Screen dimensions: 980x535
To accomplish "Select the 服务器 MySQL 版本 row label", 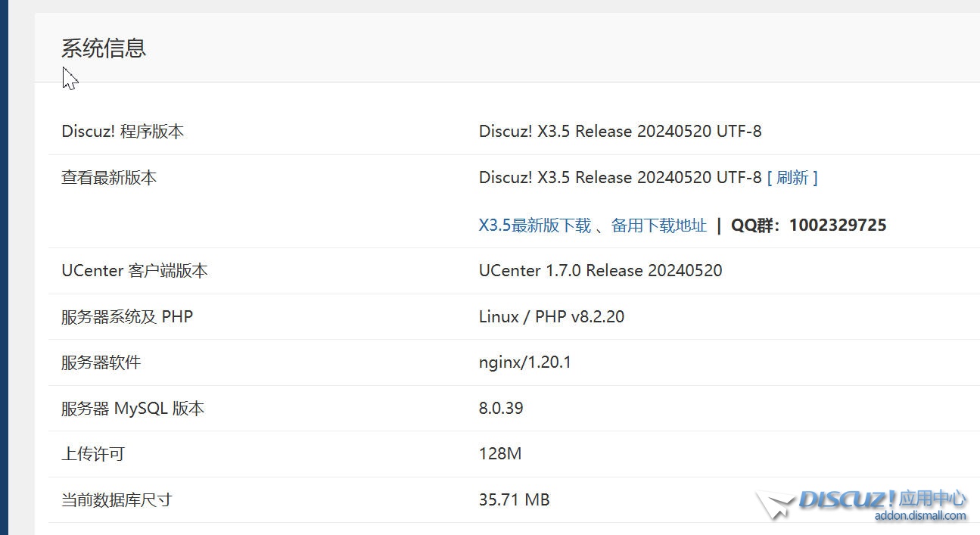I will (132, 409).
